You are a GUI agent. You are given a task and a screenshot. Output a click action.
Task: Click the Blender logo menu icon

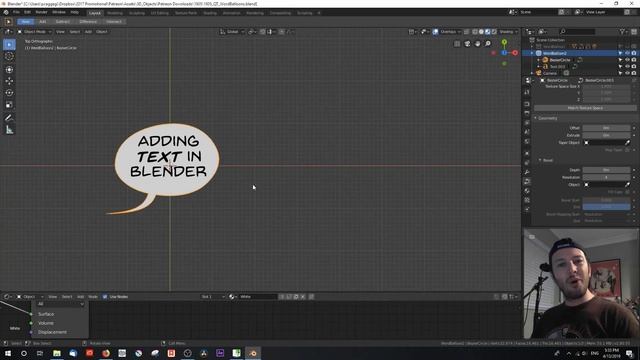[6, 12]
